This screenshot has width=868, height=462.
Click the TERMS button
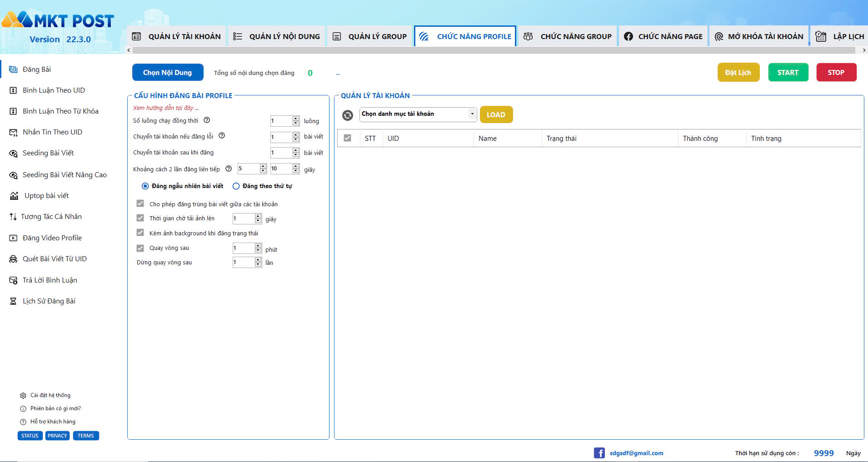point(86,436)
